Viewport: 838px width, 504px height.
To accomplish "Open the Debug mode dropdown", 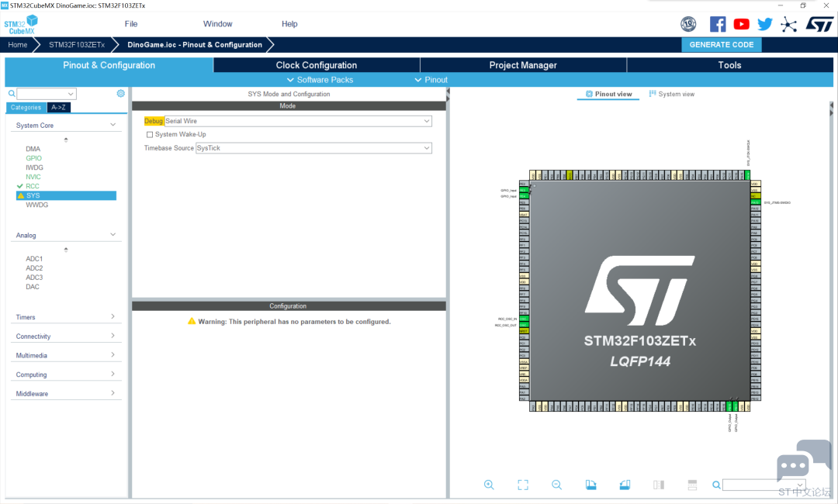I will 298,122.
